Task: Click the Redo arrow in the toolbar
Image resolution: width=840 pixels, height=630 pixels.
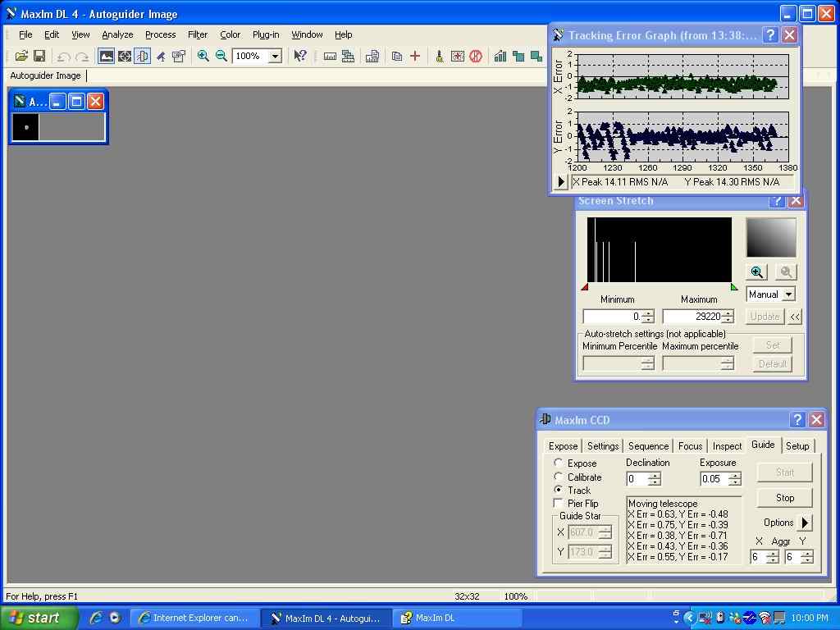Action: 82,57
